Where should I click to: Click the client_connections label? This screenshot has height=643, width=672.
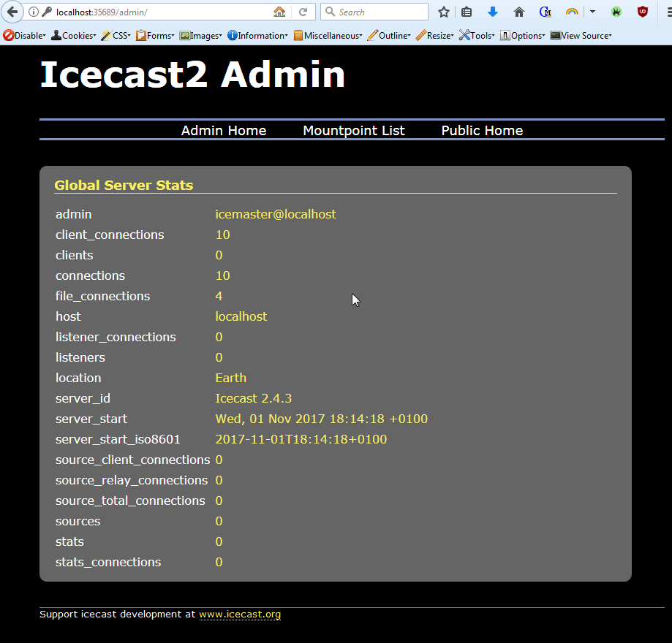tap(110, 235)
